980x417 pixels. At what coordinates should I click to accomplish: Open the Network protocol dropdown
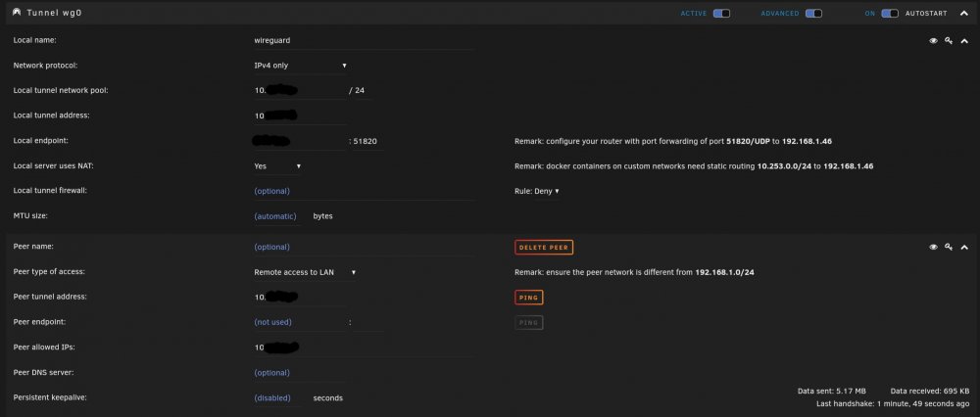pyautogui.click(x=300, y=65)
